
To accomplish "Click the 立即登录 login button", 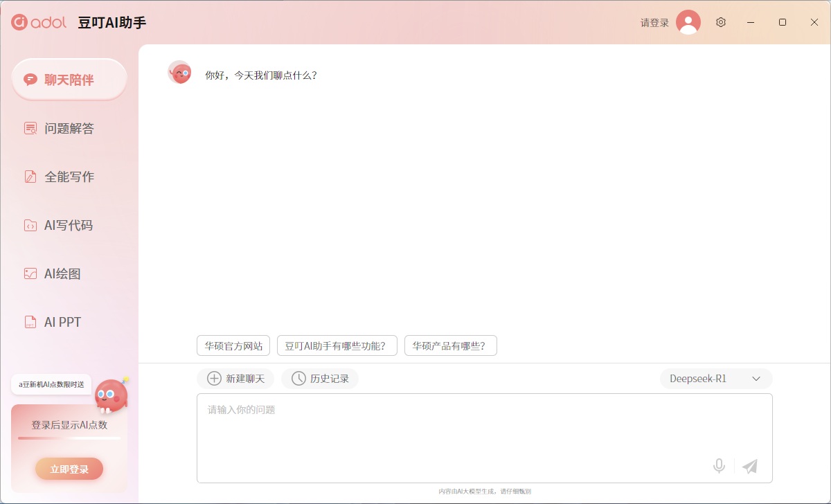I will click(x=69, y=469).
